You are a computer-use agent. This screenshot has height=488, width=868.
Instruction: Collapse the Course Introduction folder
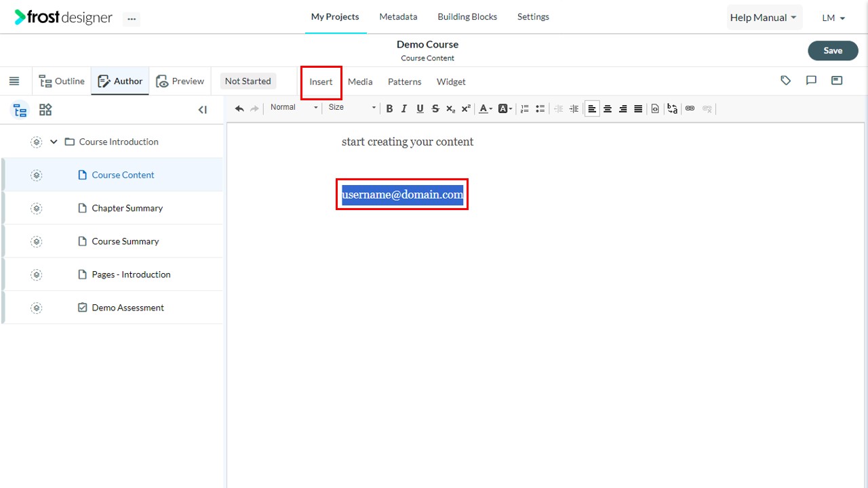tap(54, 142)
